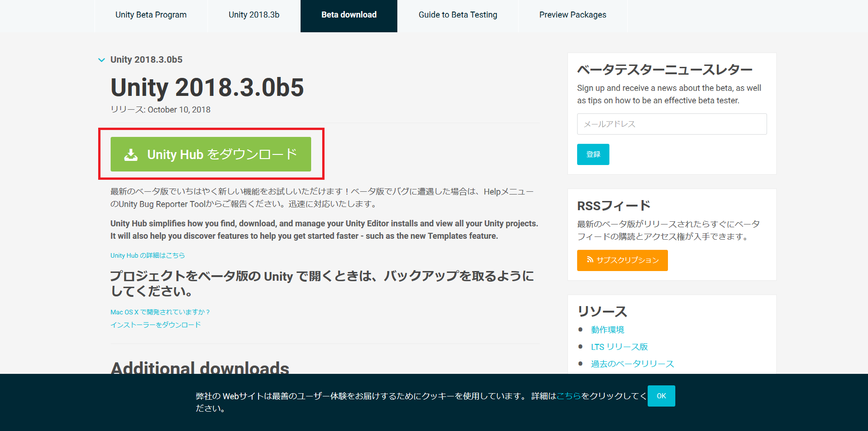
Task: Click the RSS feed icon on orange button
Action: tap(590, 260)
